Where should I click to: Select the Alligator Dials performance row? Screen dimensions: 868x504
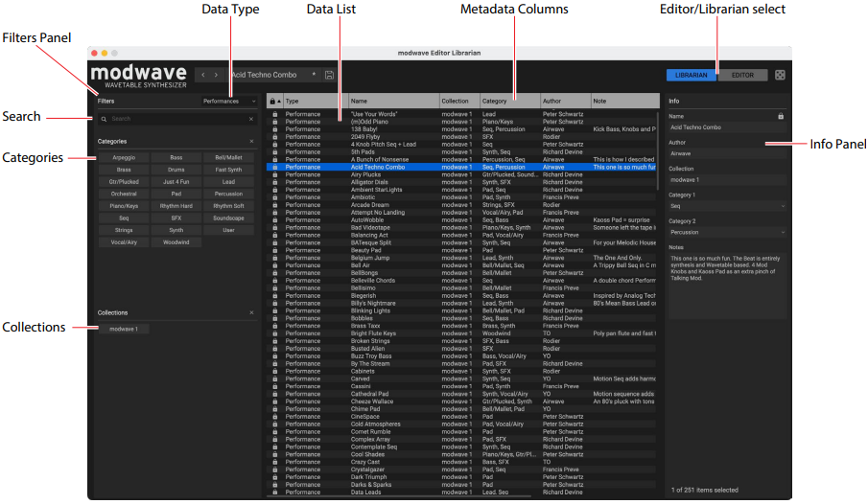[372, 182]
